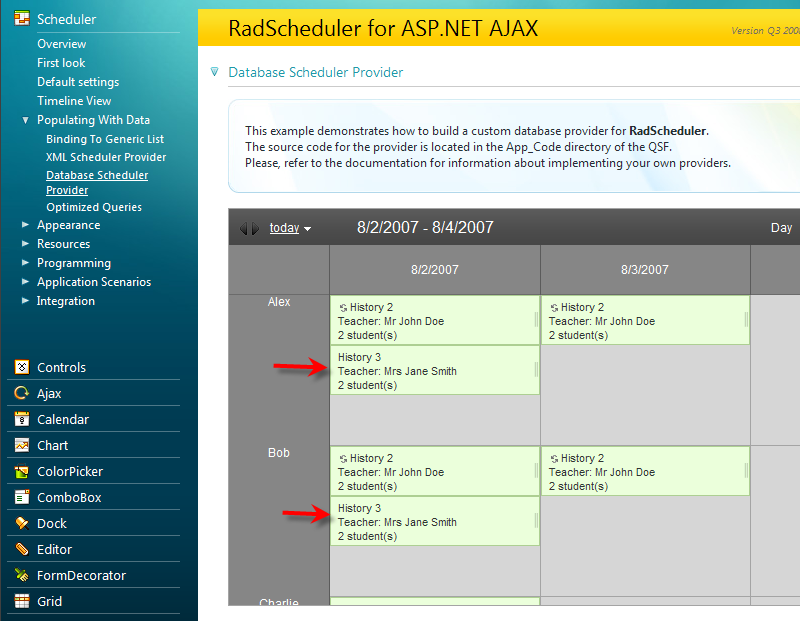Click recurrence icon on Alex's 8/2/2007 History 2
The width and height of the screenshot is (800, 621).
343,308
